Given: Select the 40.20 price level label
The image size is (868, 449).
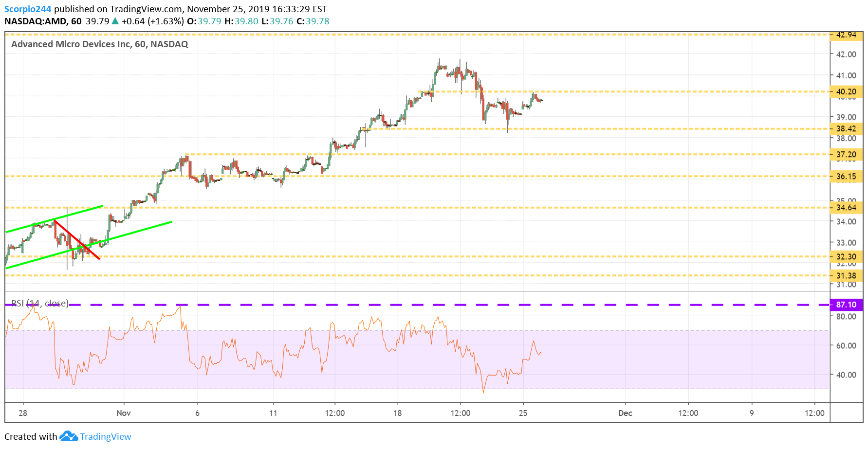Looking at the screenshot, I should (x=846, y=91).
